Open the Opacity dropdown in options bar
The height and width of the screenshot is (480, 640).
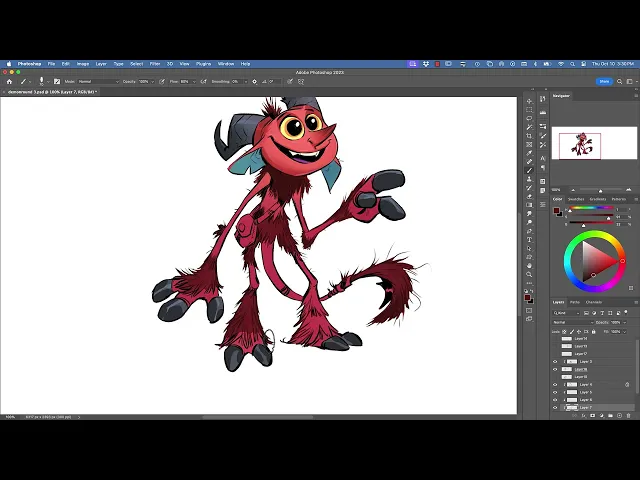(x=153, y=82)
